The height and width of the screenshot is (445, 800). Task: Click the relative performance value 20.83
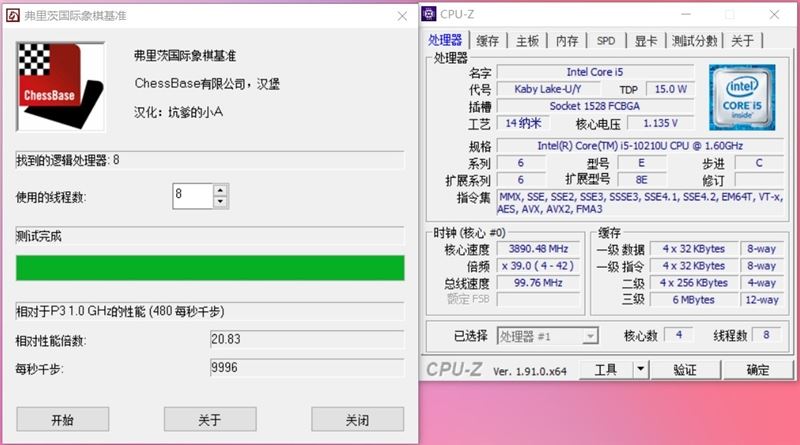point(307,339)
